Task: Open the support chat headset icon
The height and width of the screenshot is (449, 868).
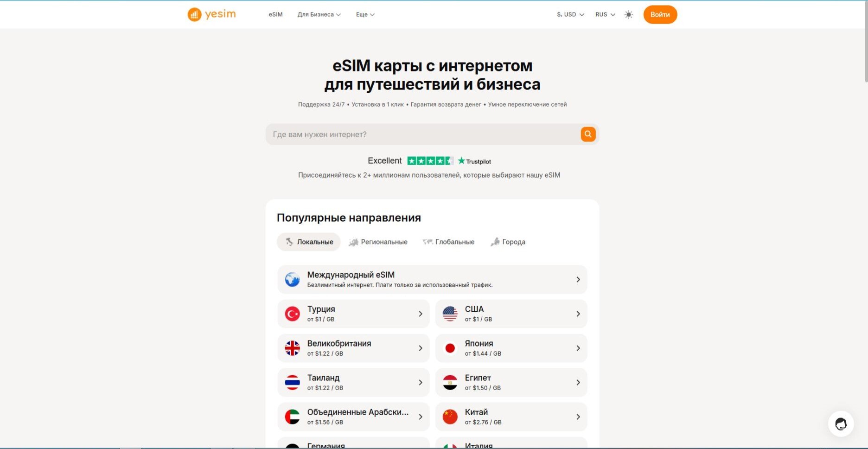Action: (x=841, y=423)
